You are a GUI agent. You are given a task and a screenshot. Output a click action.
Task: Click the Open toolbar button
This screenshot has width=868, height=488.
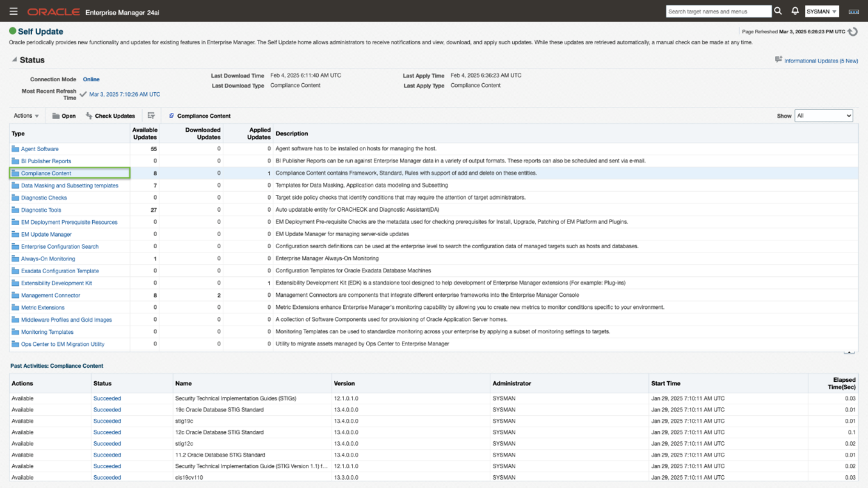64,116
